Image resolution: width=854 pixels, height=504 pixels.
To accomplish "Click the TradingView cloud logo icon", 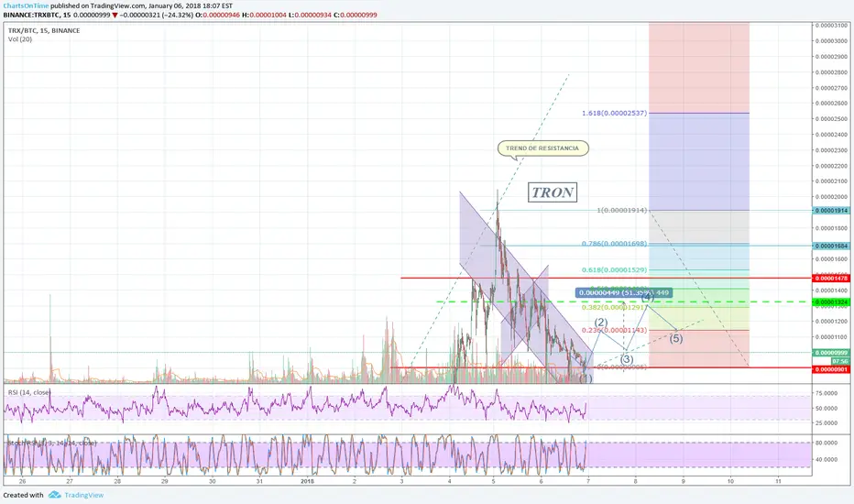I will 54,495.
